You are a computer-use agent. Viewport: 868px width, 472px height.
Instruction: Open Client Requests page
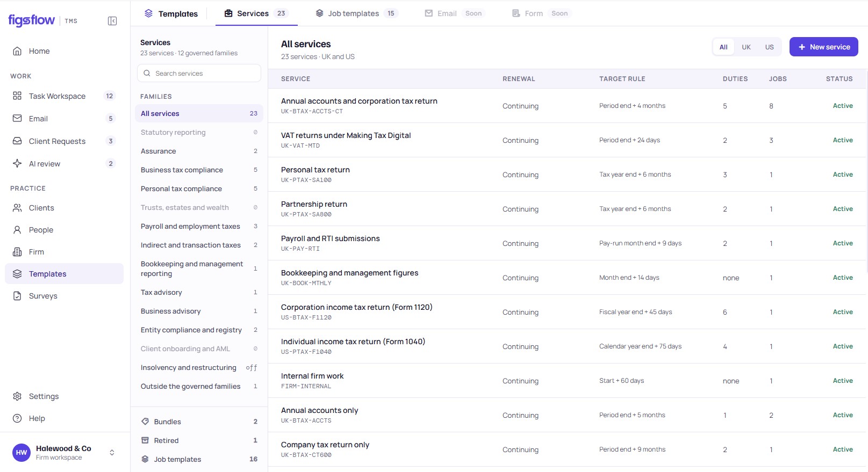pos(64,141)
